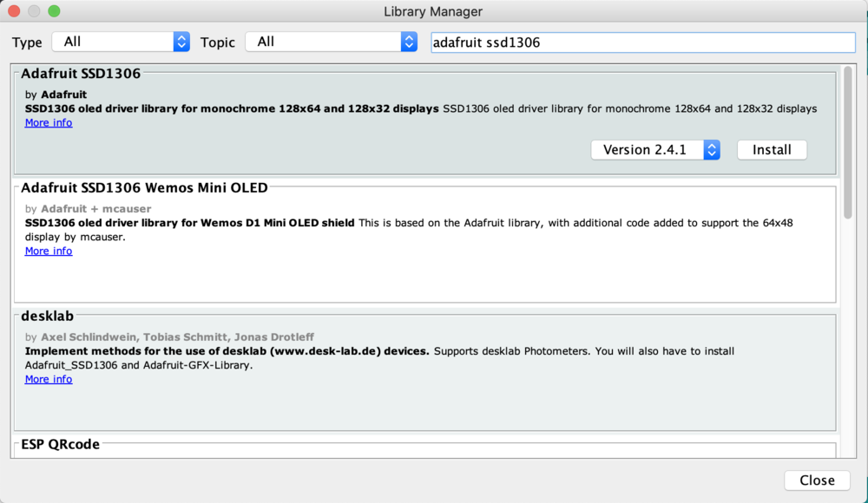The image size is (868, 503).
Task: Open More info for Wemos Mini OLED library
Action: (49, 251)
